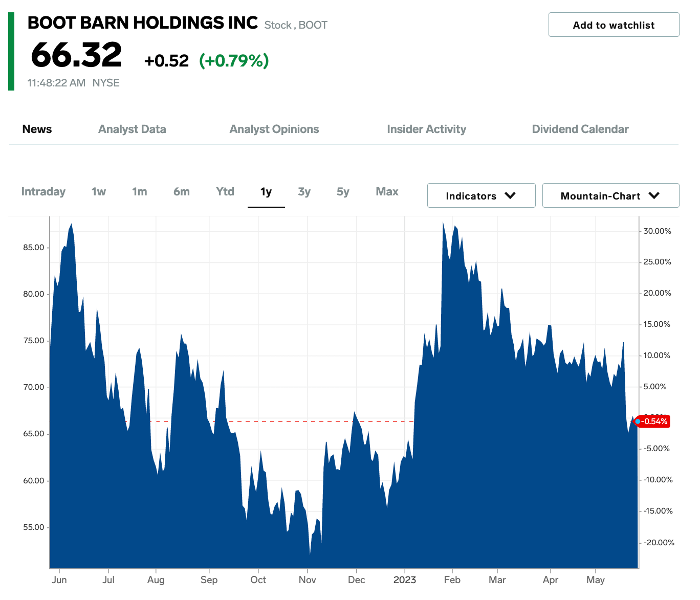Screen dimensions: 700x600
Task: Click the 2023 label on time axis
Action: (x=405, y=580)
